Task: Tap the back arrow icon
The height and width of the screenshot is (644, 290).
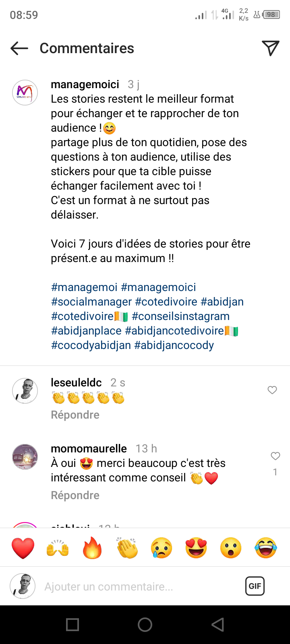Action: tap(19, 49)
